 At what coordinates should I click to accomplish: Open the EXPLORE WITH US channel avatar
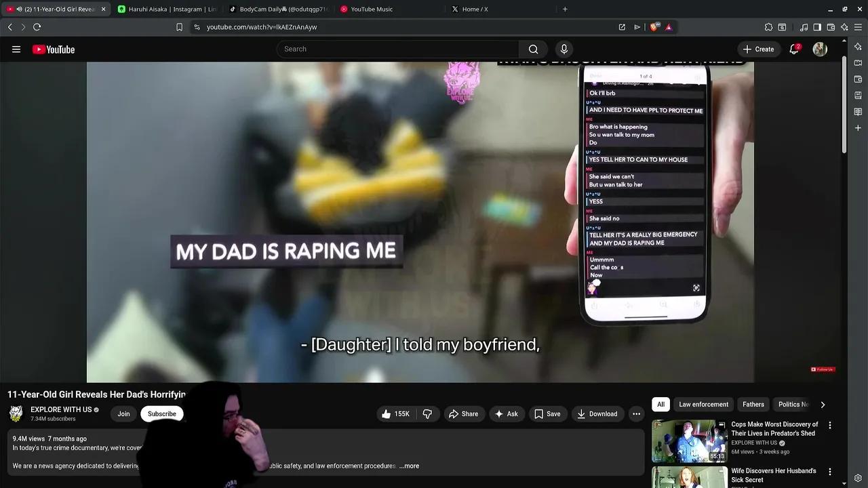(16, 414)
